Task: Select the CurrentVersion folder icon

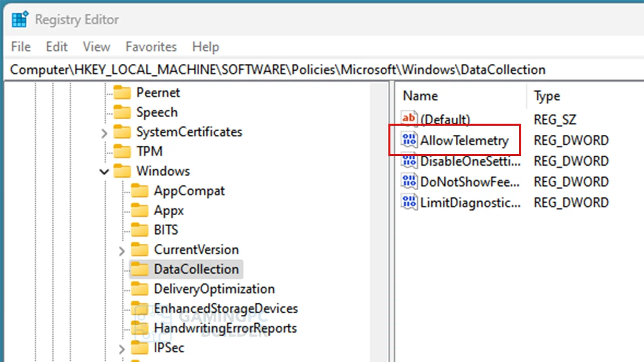Action: pos(139,249)
